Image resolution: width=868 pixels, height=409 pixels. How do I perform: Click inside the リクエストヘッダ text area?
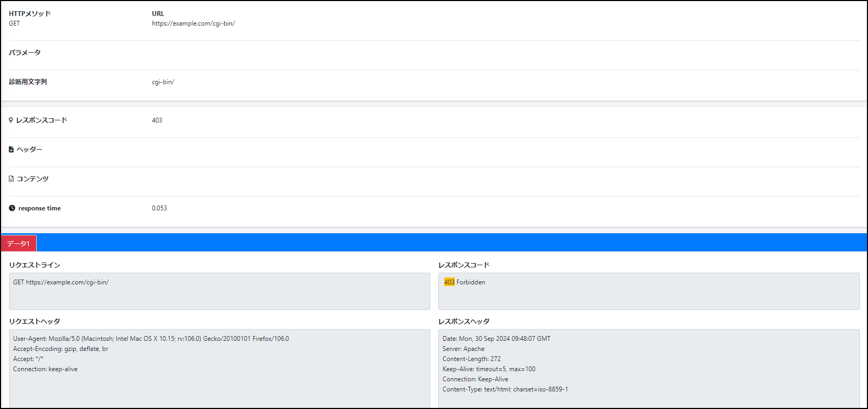[220, 369]
